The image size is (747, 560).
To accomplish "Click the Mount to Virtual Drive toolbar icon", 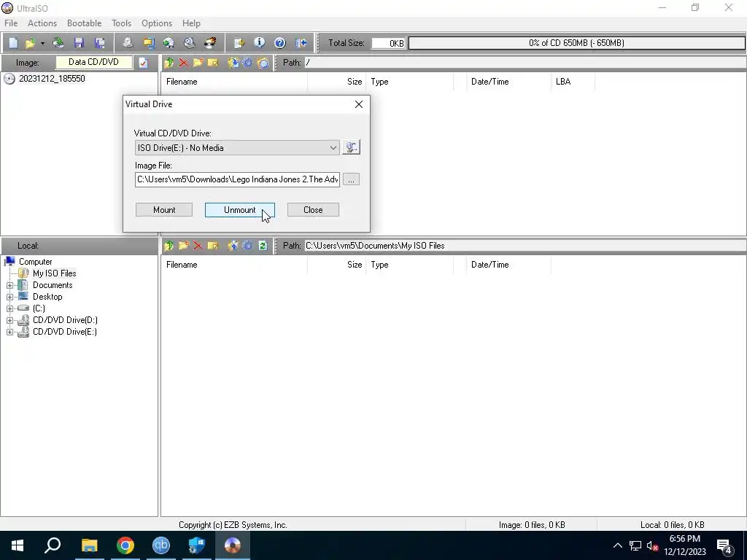I will pos(190,43).
